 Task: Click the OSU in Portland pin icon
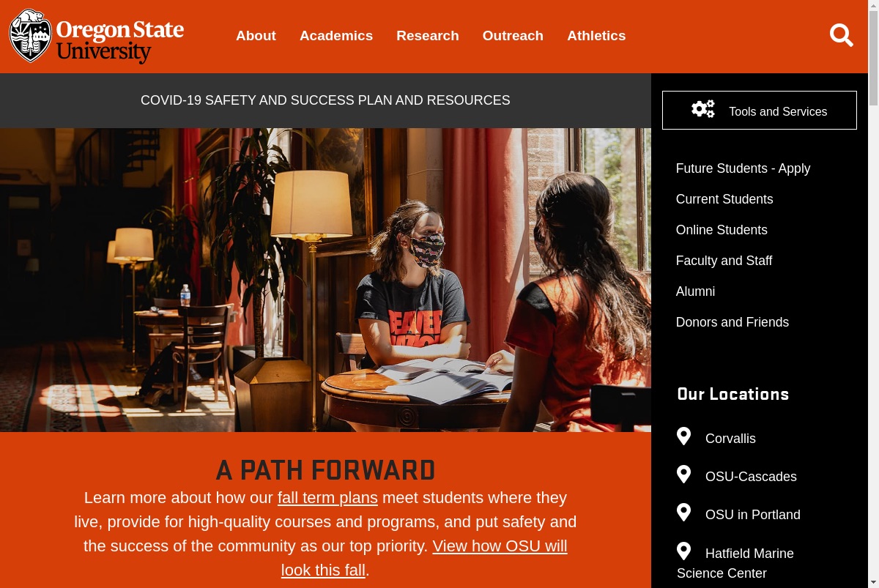point(683,513)
